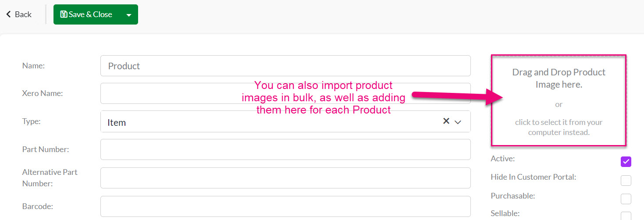The width and height of the screenshot is (644, 220).
Task: Click the Drag and Drop Product Image text
Action: [x=559, y=78]
